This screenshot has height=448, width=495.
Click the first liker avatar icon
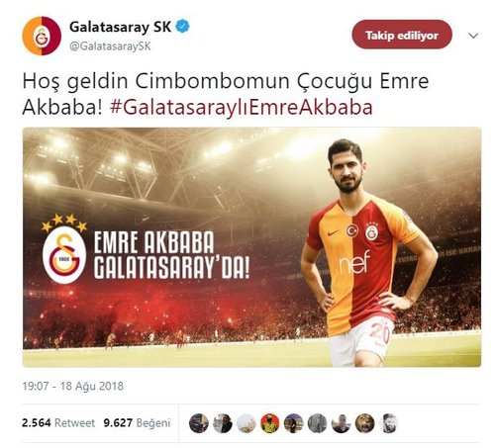(199, 423)
